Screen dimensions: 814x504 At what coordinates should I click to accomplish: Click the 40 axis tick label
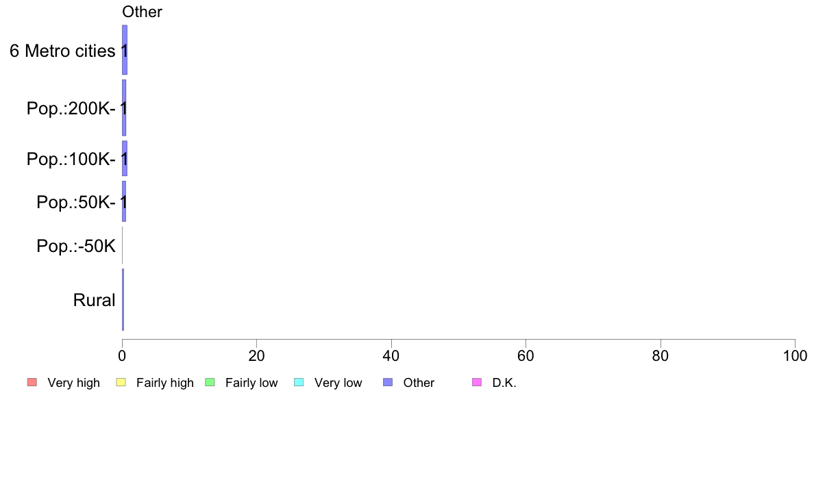pyautogui.click(x=391, y=356)
